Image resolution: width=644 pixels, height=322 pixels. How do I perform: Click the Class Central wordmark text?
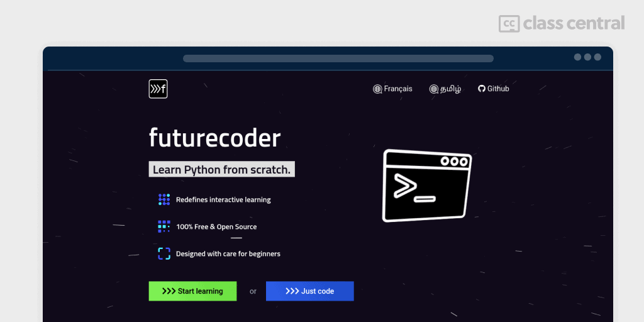[574, 23]
